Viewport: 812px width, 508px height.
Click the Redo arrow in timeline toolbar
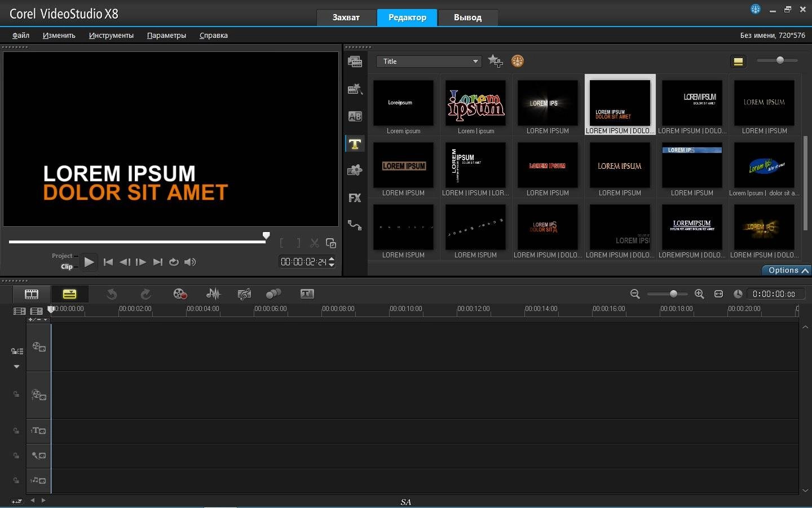point(145,294)
